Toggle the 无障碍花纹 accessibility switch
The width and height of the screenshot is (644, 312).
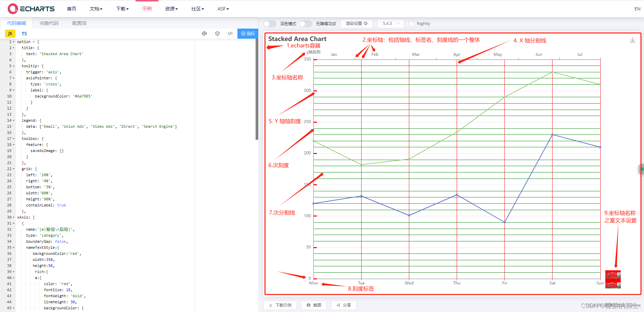pyautogui.click(x=305, y=24)
